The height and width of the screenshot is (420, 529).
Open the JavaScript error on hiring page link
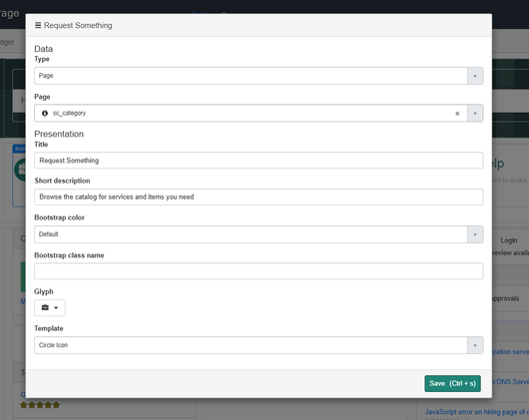tap(476, 412)
